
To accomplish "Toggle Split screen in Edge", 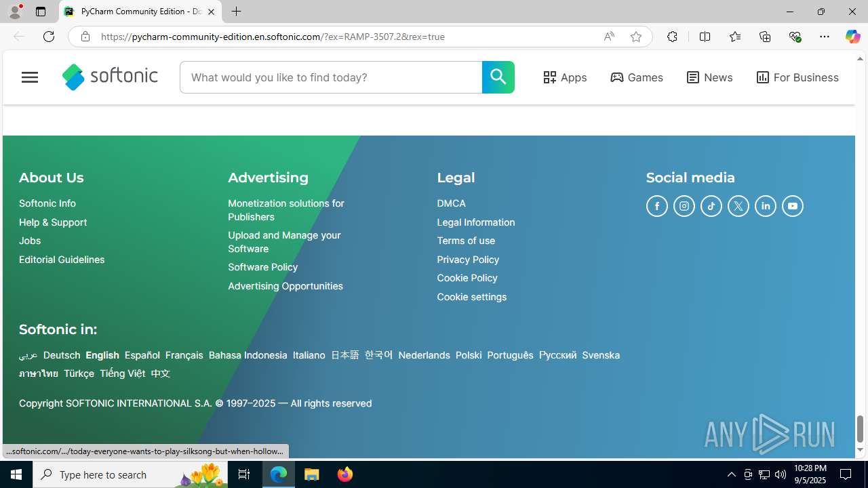I will coord(705,37).
